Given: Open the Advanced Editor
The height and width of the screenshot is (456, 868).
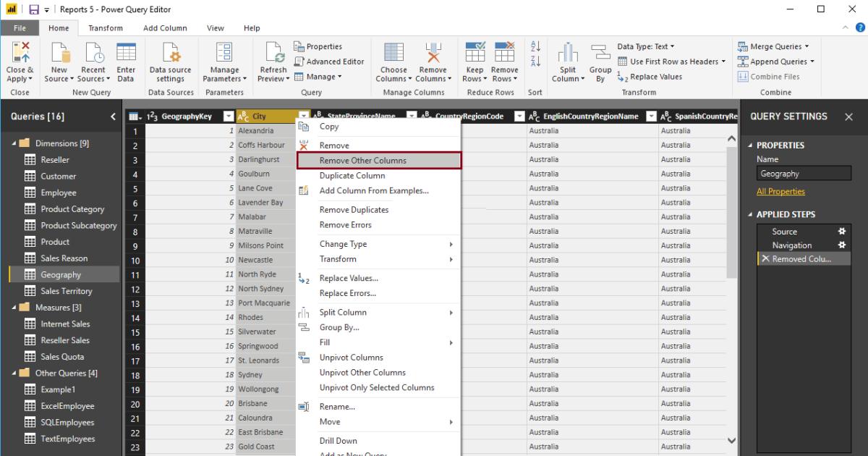Looking at the screenshot, I should 329,61.
